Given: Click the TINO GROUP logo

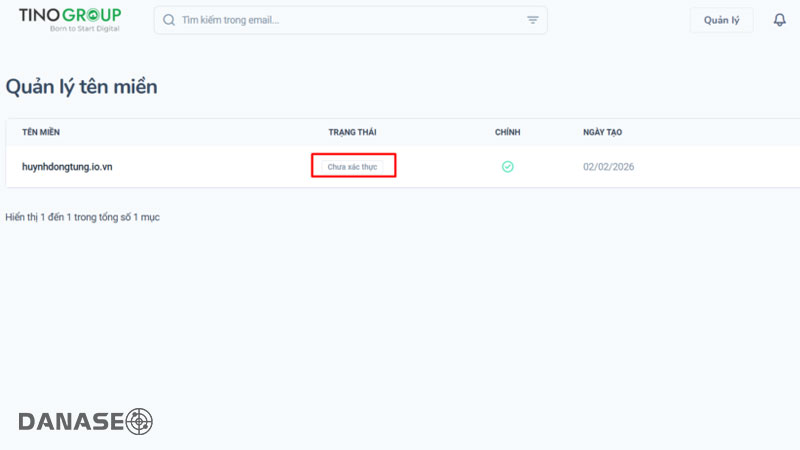Looking at the screenshot, I should (x=69, y=15).
